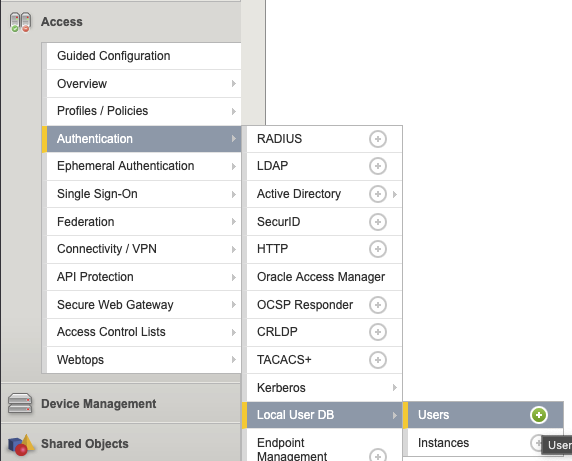Expand the Ephemeral Authentication submenu arrow
This screenshot has width=572, height=461.
[x=234, y=166]
